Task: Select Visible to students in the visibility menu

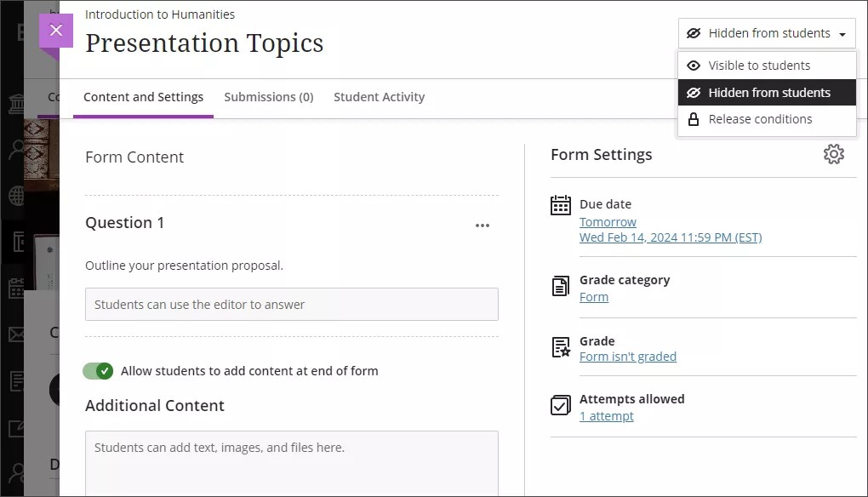Action: coord(757,65)
